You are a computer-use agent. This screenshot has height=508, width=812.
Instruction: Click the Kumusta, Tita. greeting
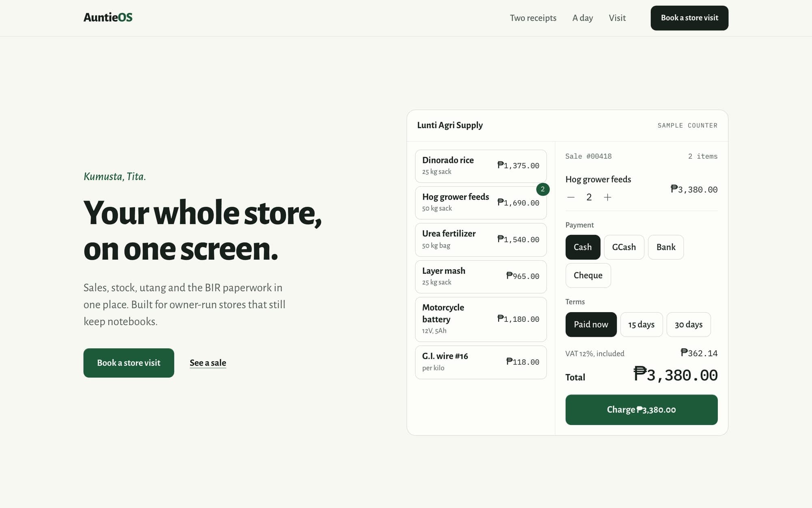point(115,177)
